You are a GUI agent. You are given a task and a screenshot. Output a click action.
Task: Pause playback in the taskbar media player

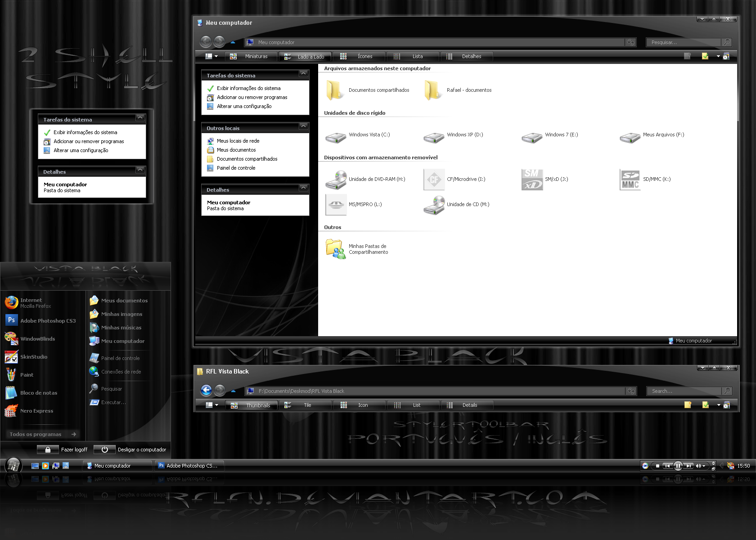(678, 466)
